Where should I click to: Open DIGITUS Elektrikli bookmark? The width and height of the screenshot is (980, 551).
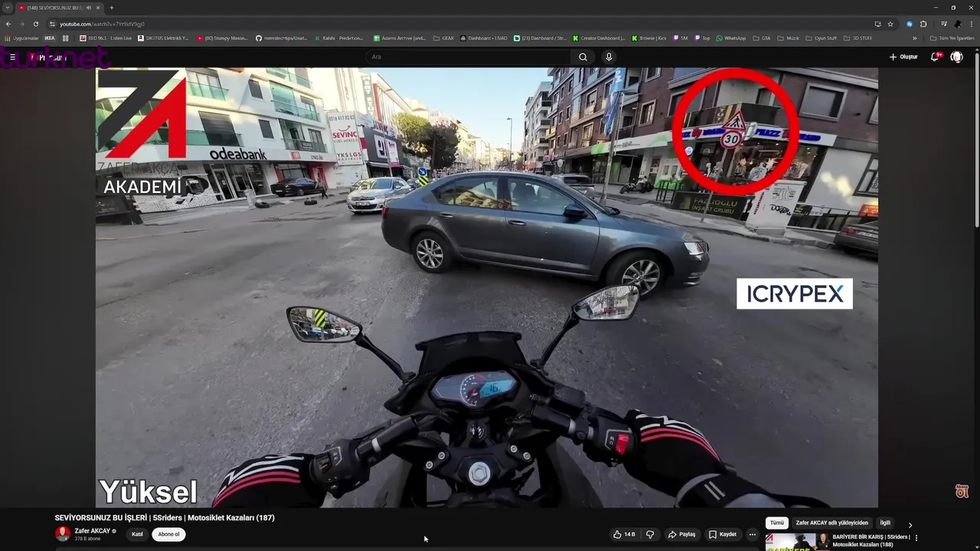click(163, 37)
